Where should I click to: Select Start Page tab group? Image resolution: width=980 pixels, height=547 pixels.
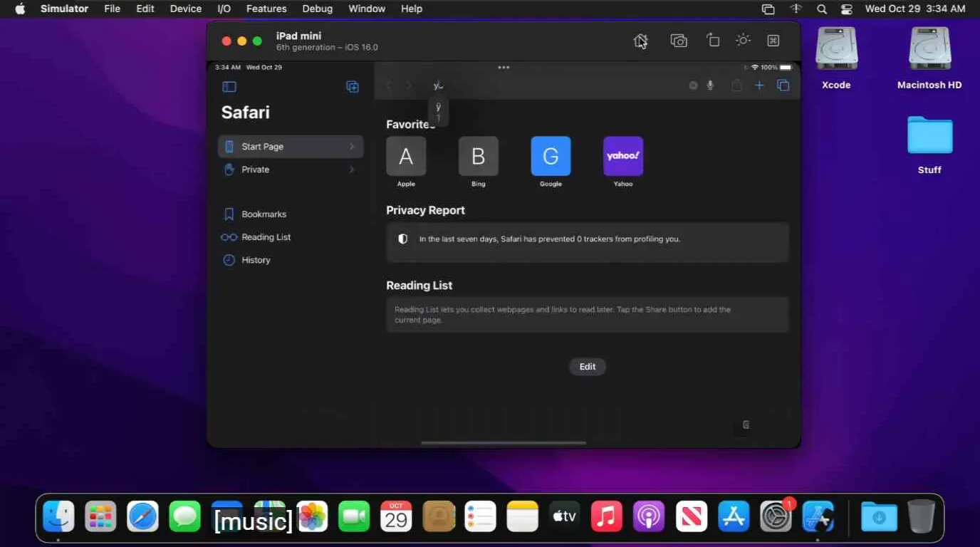click(x=291, y=147)
